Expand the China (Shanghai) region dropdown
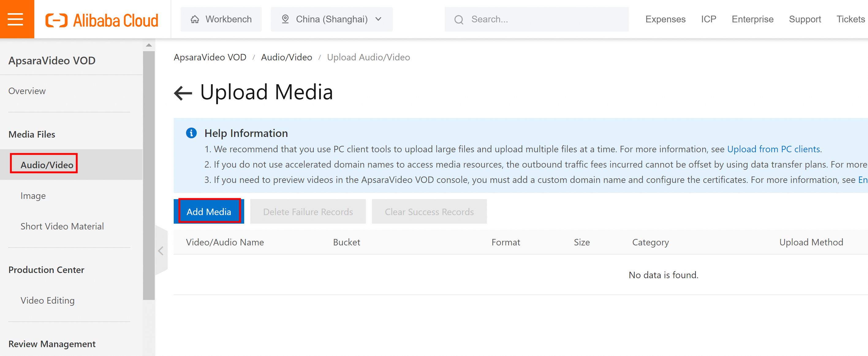 point(378,19)
